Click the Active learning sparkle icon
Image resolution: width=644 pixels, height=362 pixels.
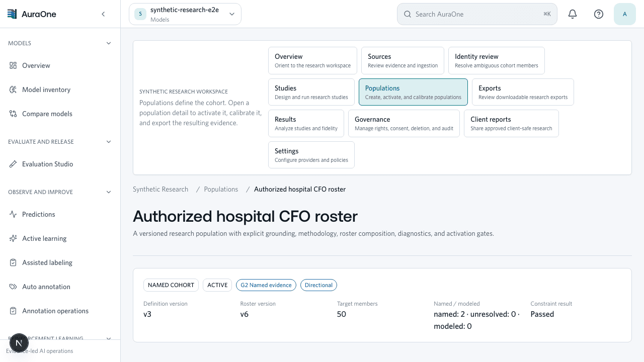(13, 238)
